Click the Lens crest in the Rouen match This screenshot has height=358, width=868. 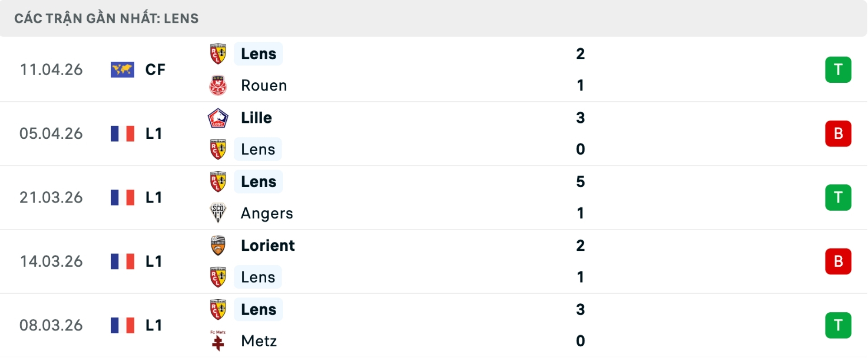218,54
